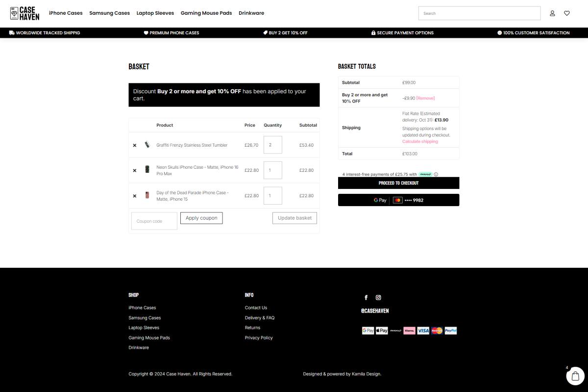This screenshot has width=588, height=392.
Task: Open the iPhone Cases menu
Action: pyautogui.click(x=66, y=13)
